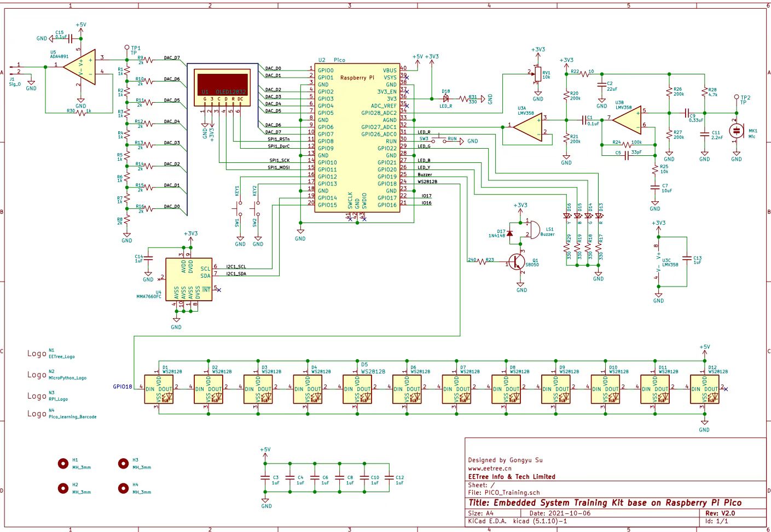Select the LS1 Buzzer symbol
The height and width of the screenshot is (532, 771).
click(532, 230)
